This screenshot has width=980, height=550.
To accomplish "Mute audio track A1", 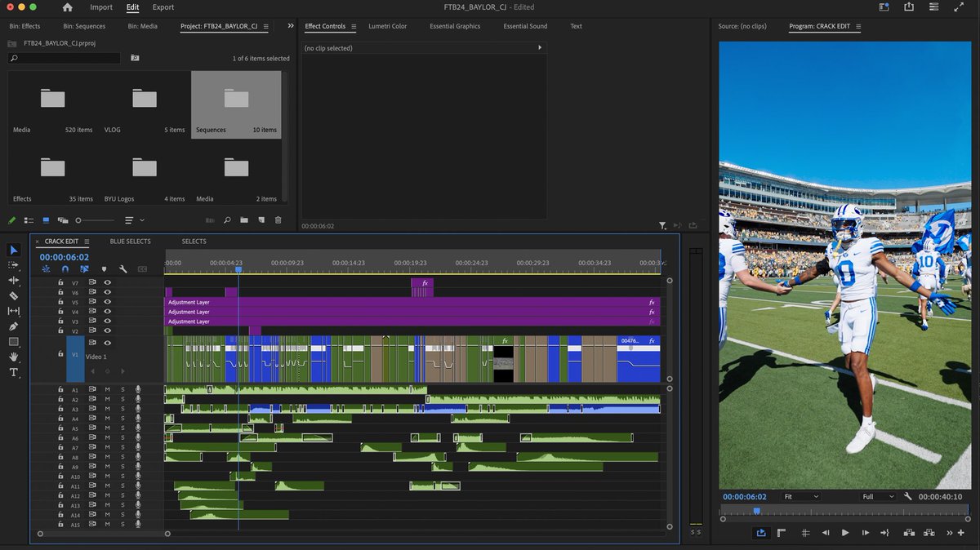I will 107,390.
